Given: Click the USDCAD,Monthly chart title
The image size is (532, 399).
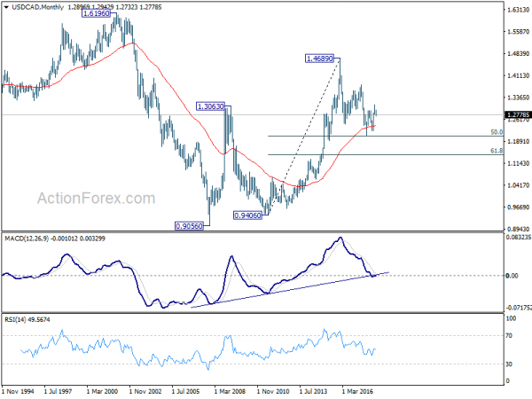Looking at the screenshot, I should coord(37,7).
